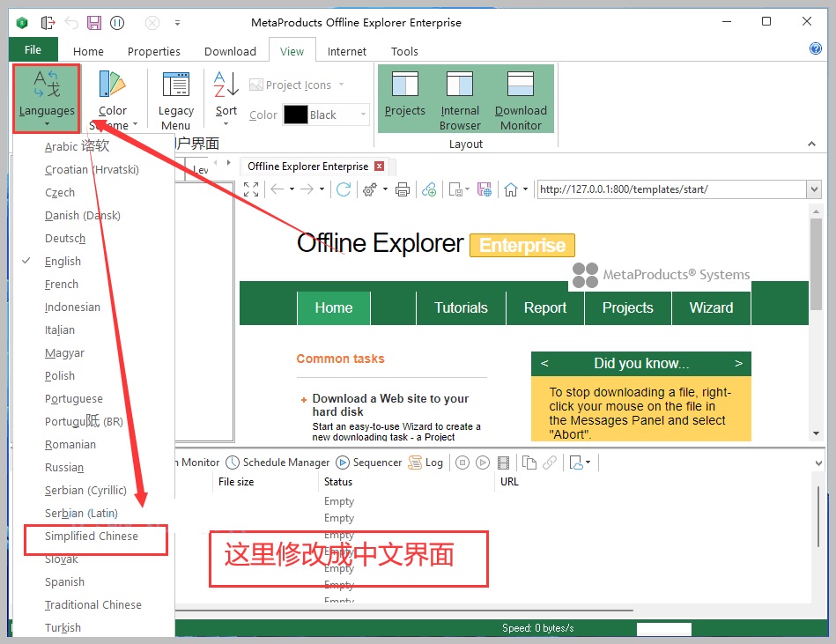Click the URL address field
This screenshot has height=644, width=836.
point(672,189)
